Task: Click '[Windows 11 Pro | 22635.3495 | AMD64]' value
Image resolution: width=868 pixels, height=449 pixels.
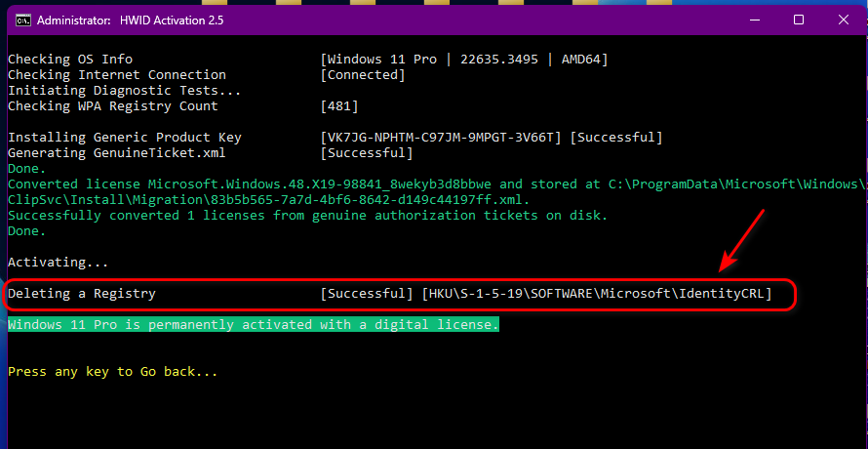Action: pyautogui.click(x=464, y=60)
